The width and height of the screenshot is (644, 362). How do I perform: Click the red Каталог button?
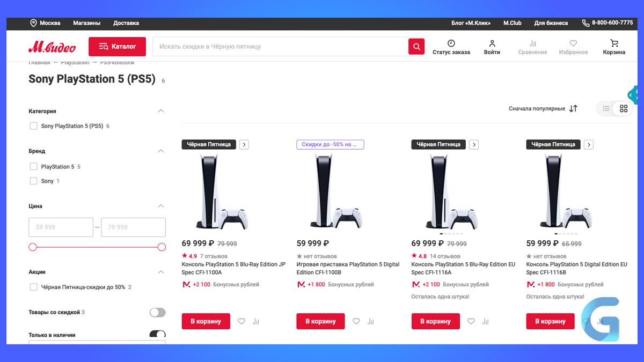tap(117, 47)
